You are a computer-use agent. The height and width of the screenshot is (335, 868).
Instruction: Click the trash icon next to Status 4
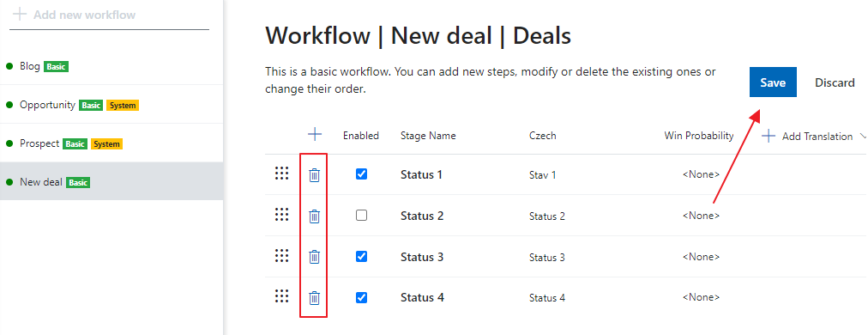(x=315, y=298)
